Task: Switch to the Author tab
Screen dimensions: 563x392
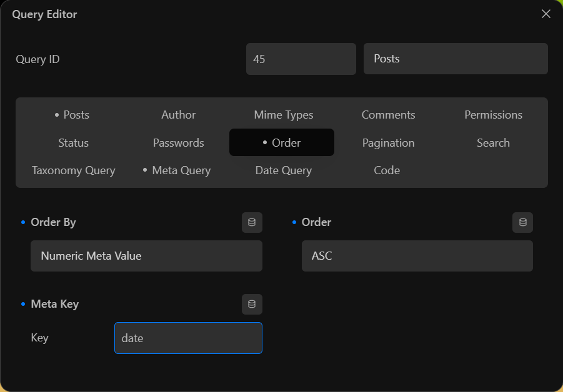Action: [179, 115]
